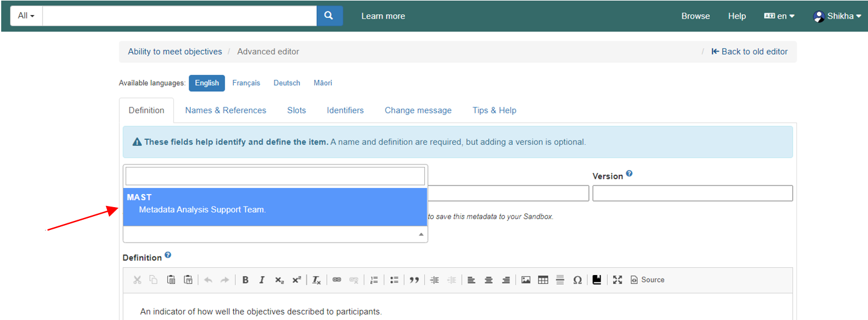Maximize the definition editor
The width and height of the screenshot is (868, 320).
[x=617, y=280]
